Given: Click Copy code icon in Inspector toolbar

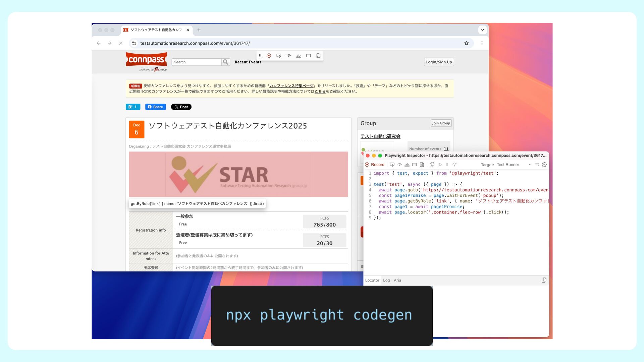Looking at the screenshot, I should tap(432, 165).
